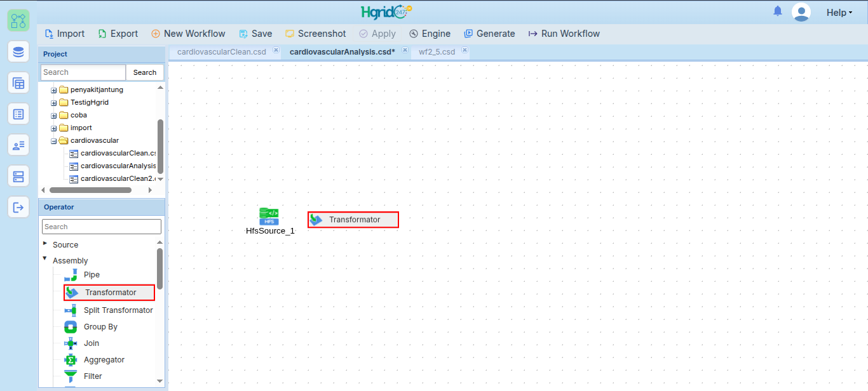
Task: Open the user profile avatar
Action: click(x=801, y=12)
